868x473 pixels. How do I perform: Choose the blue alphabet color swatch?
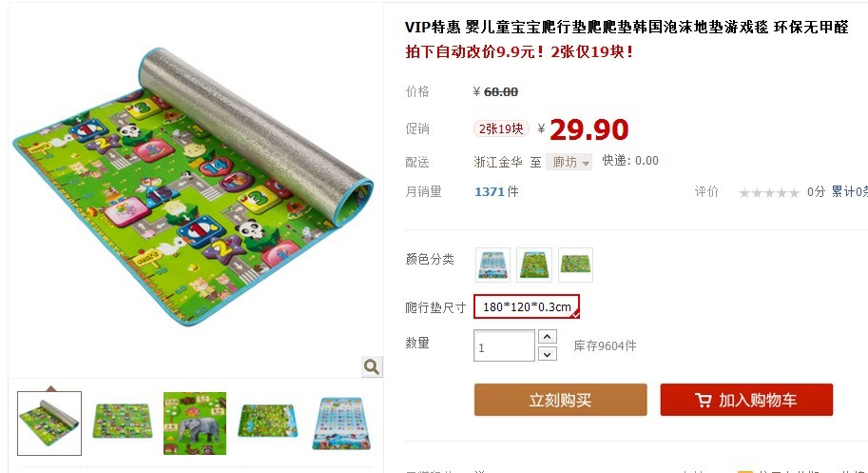tap(492, 265)
